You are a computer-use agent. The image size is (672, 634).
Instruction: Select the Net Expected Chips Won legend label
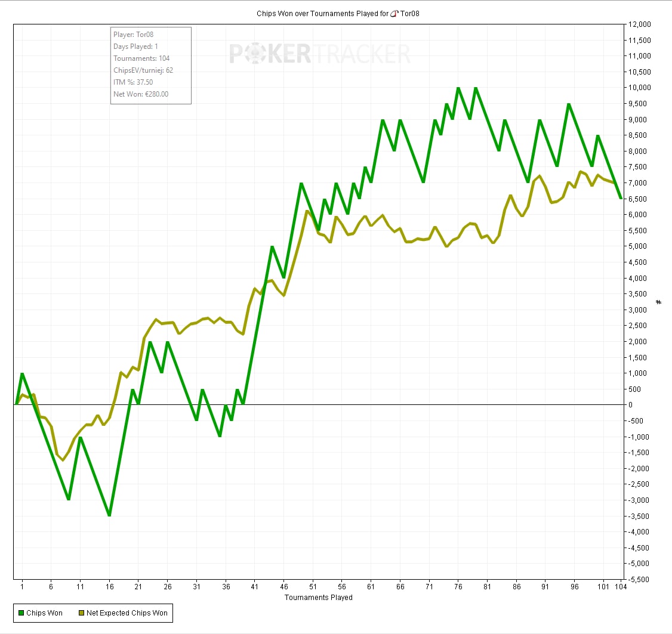click(127, 613)
